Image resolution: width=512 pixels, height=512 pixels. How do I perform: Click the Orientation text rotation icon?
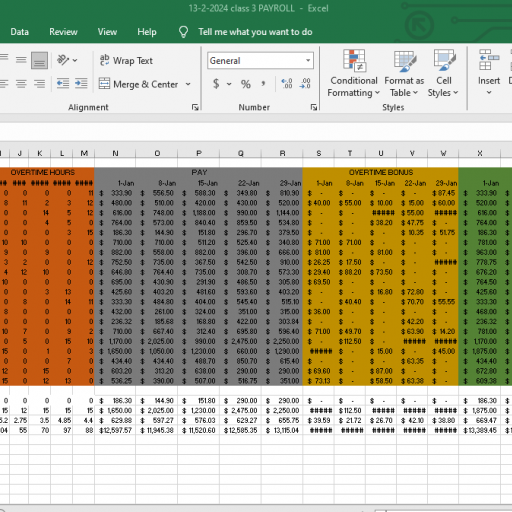(x=62, y=60)
